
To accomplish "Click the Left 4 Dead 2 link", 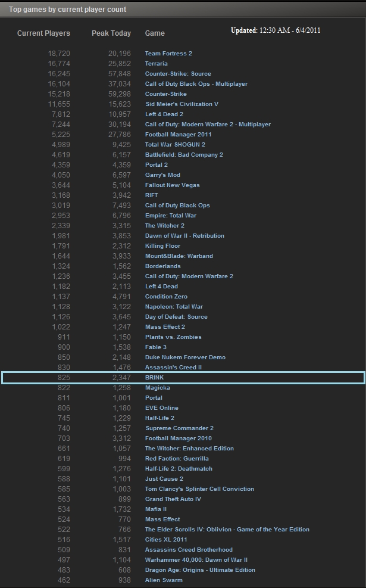I will click(164, 114).
